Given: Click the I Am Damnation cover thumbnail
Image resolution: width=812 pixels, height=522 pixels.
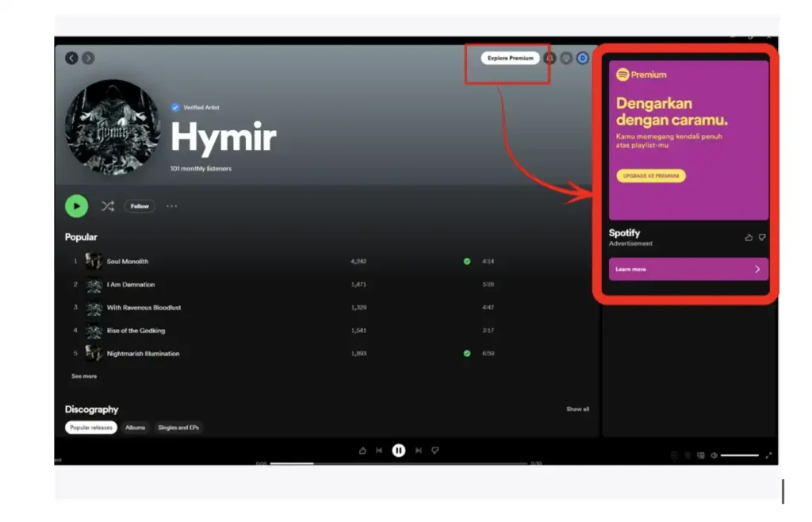Looking at the screenshot, I should [94, 284].
